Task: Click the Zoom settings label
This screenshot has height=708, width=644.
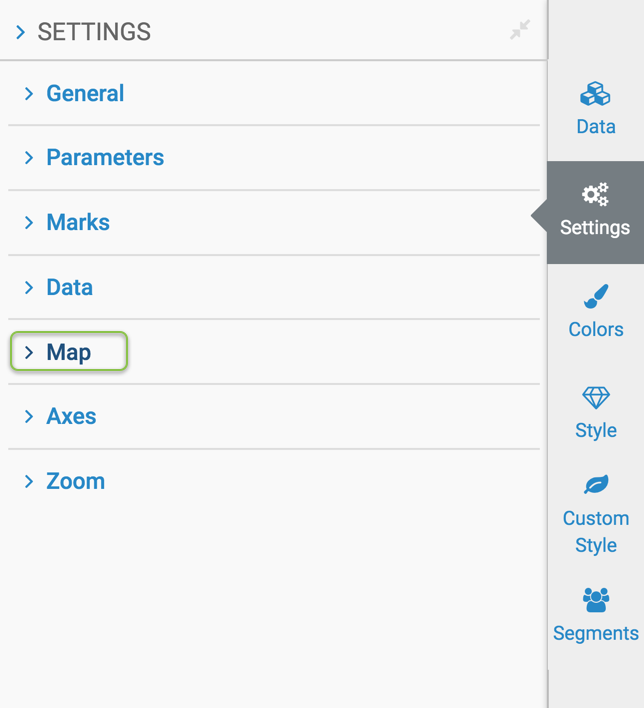Action: tap(75, 482)
